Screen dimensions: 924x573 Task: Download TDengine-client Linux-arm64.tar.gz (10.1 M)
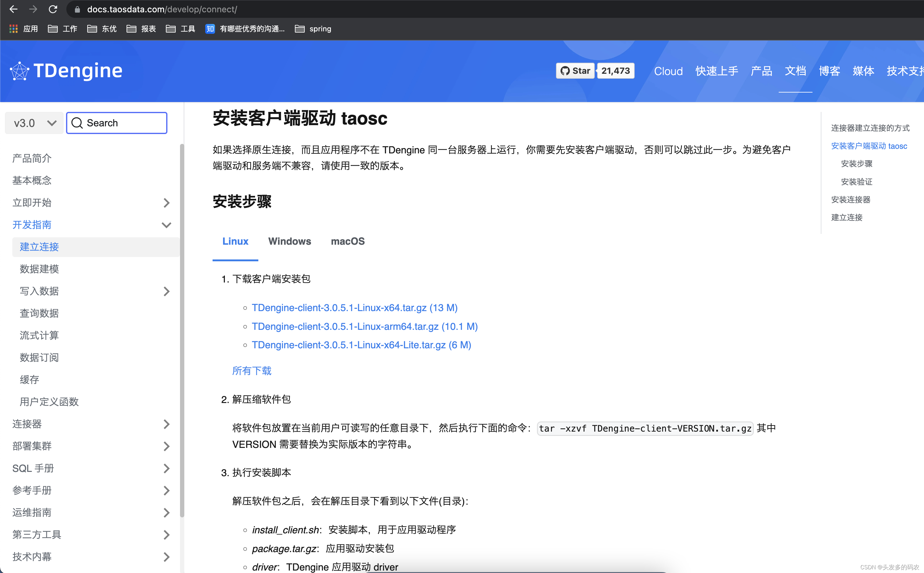365,326
